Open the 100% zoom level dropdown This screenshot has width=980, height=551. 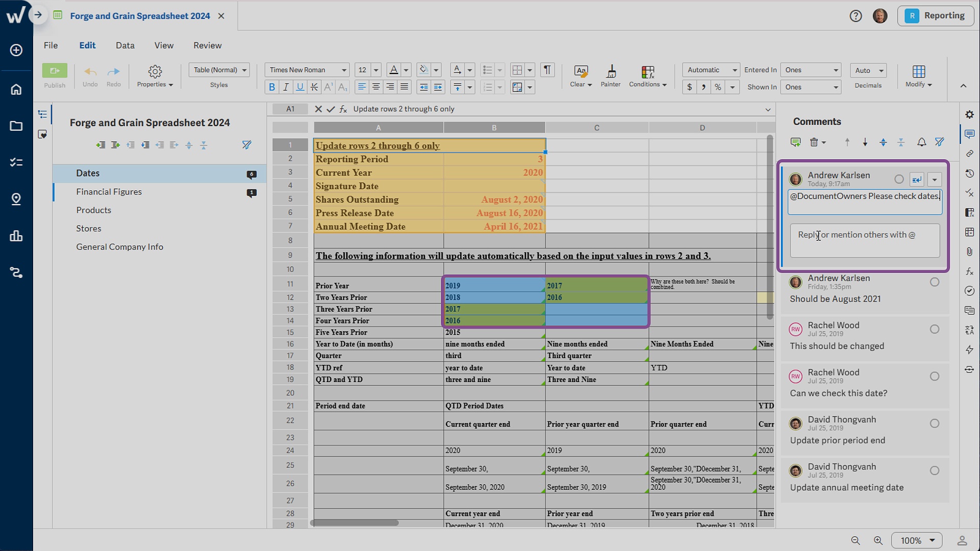click(x=917, y=540)
